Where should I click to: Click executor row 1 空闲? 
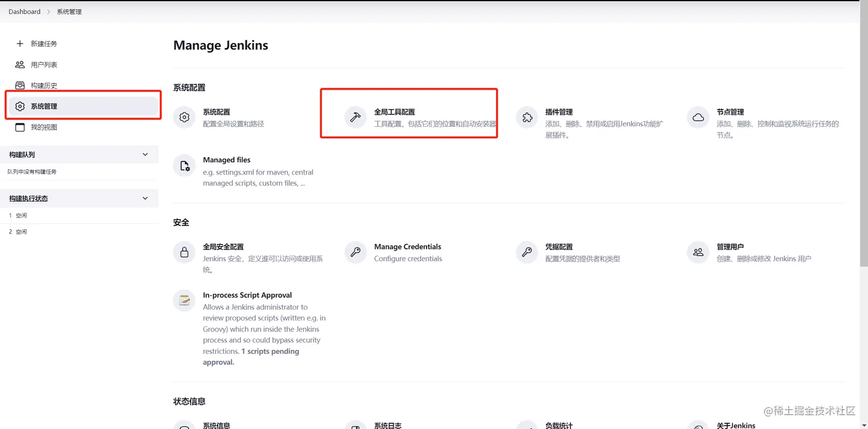(18, 216)
